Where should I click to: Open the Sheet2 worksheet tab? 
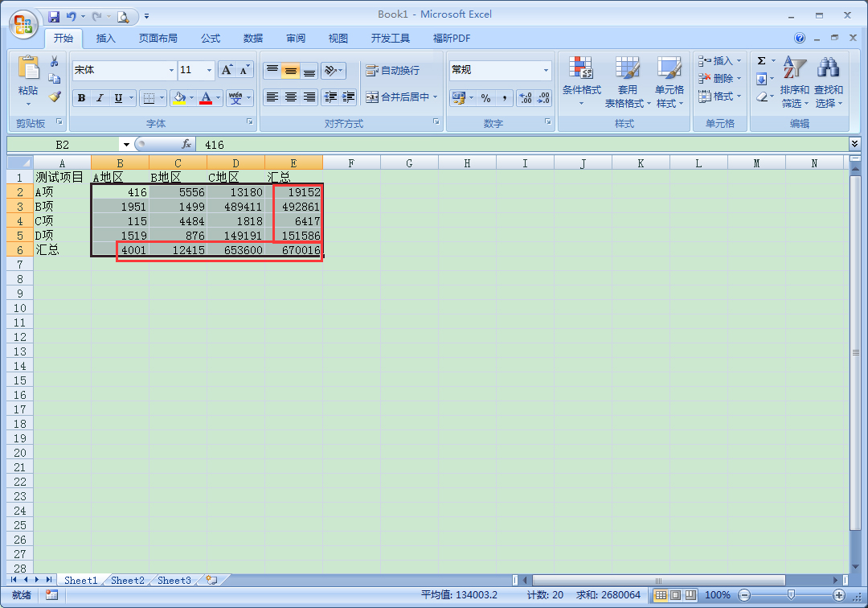click(x=127, y=581)
